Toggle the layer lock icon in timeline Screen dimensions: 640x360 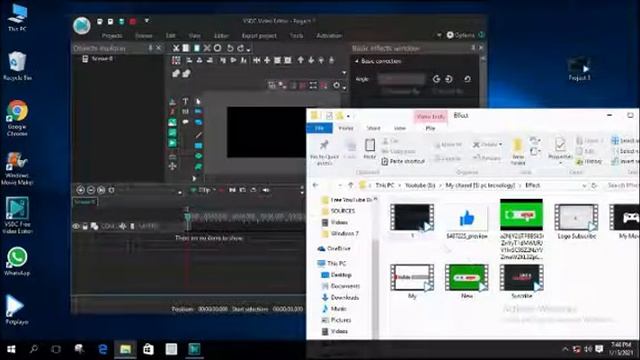85,226
